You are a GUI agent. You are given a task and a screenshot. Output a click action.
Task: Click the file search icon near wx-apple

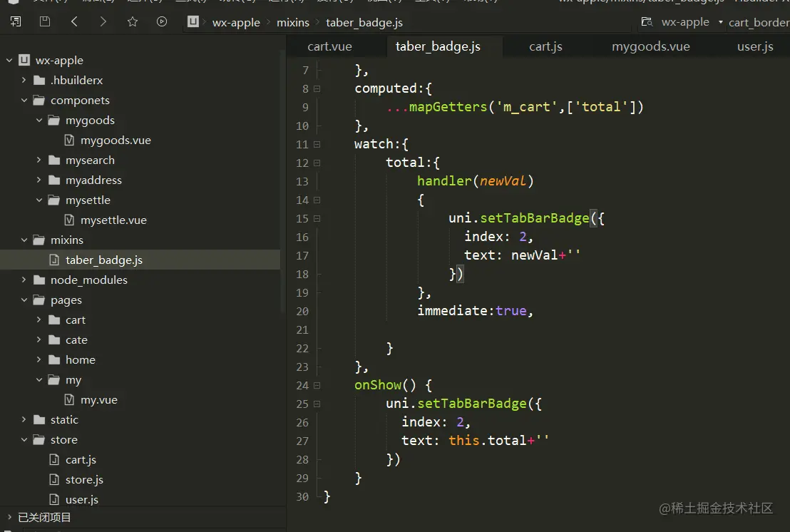coord(647,21)
